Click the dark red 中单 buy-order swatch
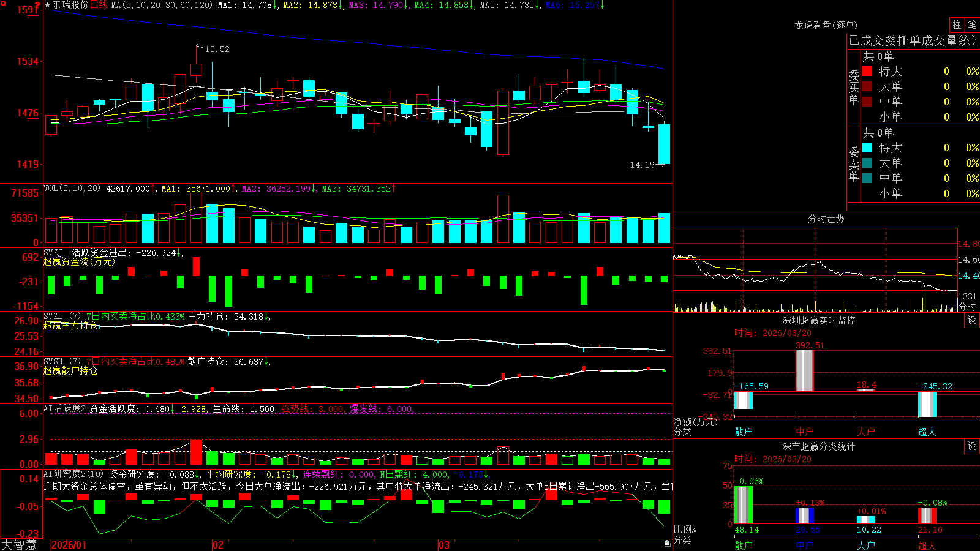980x551 pixels. tap(867, 102)
